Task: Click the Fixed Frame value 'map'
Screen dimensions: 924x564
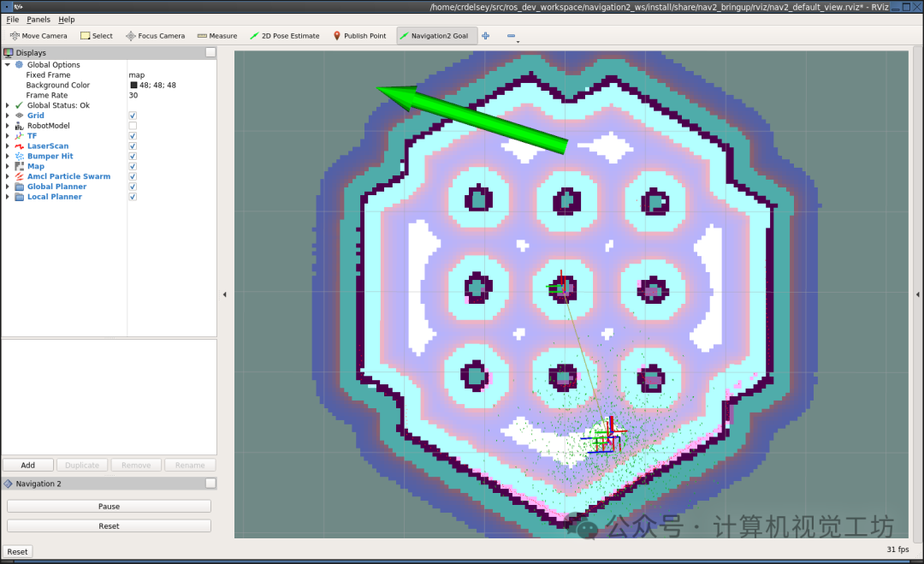Action: tap(137, 74)
